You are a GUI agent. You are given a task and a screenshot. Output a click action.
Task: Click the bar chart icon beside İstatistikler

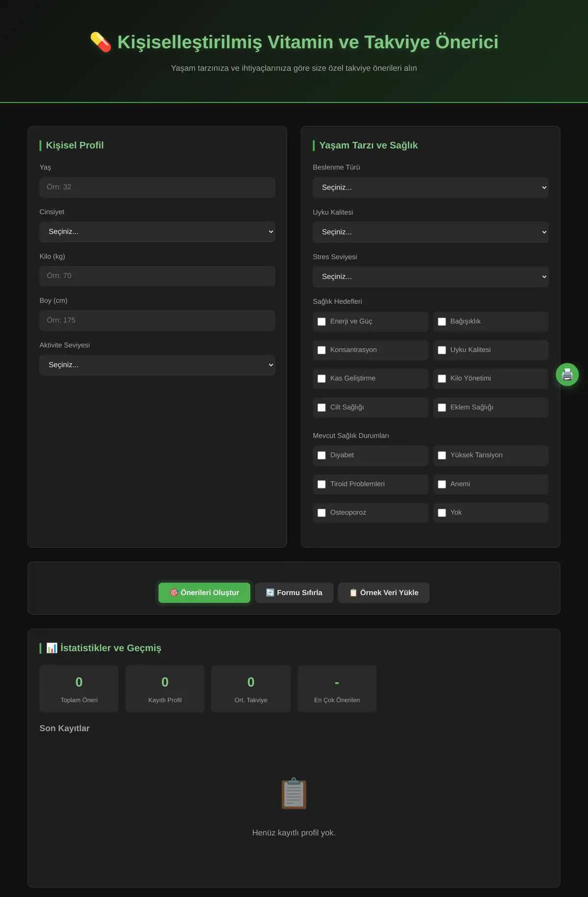click(52, 648)
